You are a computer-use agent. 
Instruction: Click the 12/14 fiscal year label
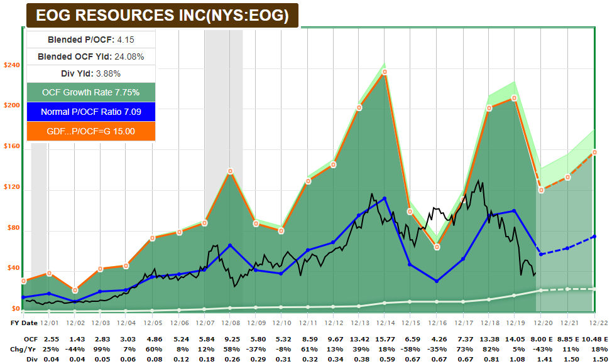[386, 323]
